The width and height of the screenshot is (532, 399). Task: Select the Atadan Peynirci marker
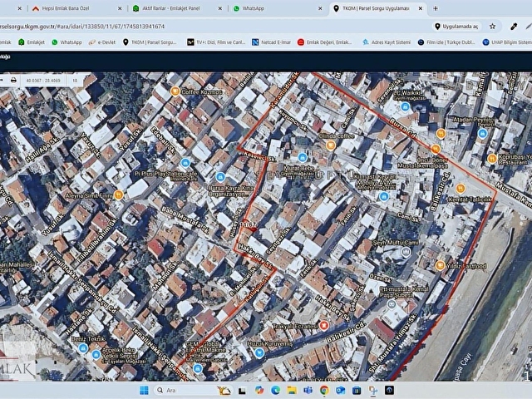pos(482,133)
